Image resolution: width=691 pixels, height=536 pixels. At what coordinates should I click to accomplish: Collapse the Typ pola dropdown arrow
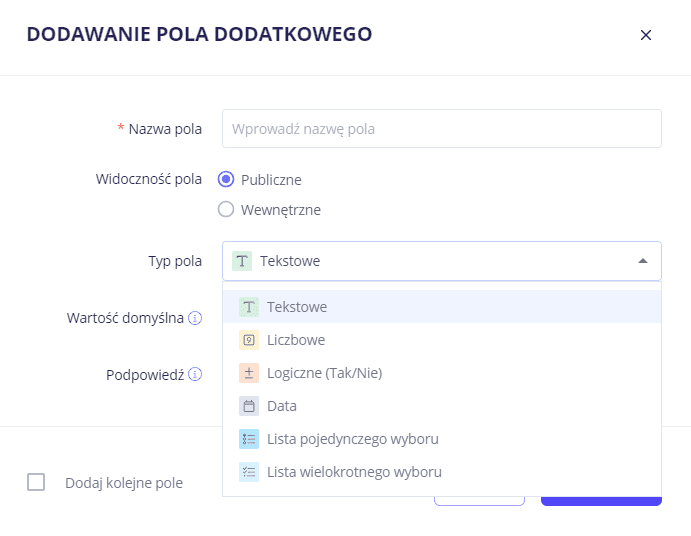642,261
